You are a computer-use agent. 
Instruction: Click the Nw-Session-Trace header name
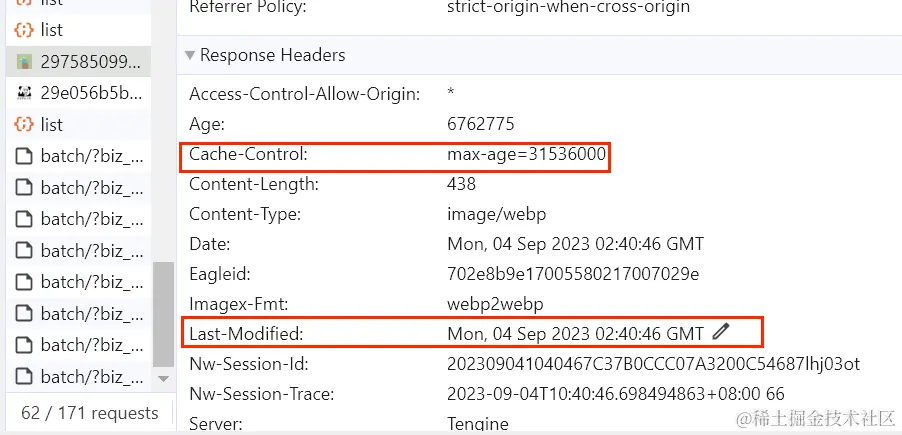point(262,394)
